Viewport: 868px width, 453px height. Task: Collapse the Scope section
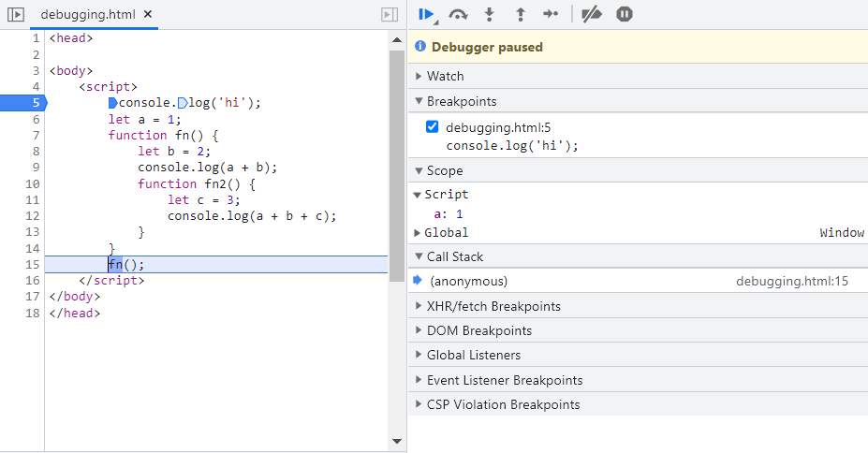point(639,170)
